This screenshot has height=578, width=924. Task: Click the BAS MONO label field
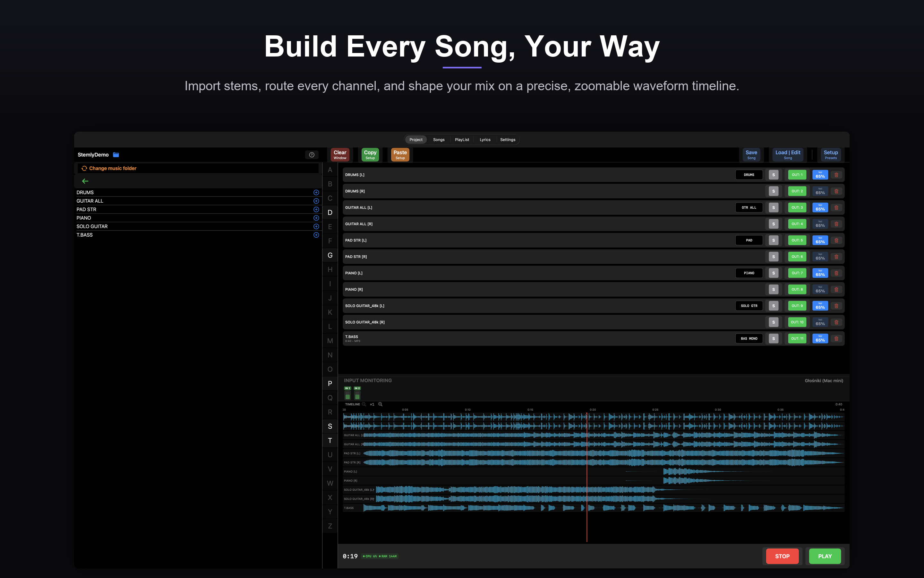pos(749,339)
